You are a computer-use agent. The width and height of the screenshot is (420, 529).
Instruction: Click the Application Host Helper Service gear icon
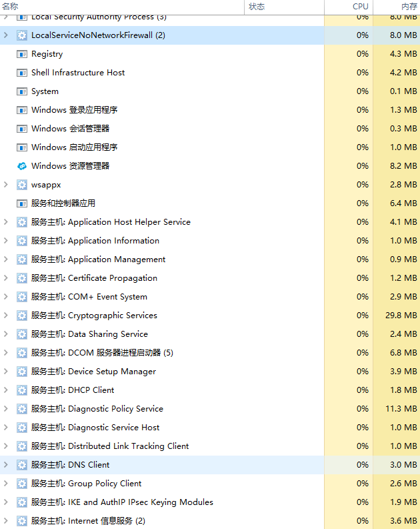22,222
